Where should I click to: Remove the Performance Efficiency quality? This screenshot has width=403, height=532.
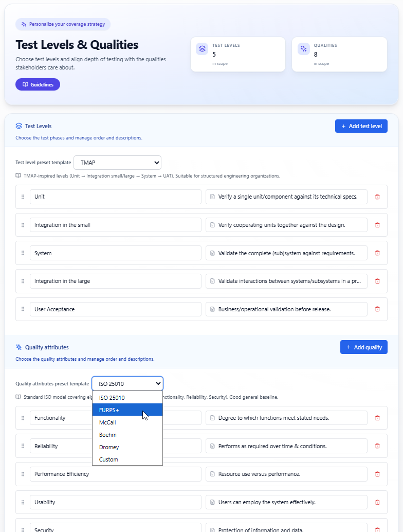377,474
